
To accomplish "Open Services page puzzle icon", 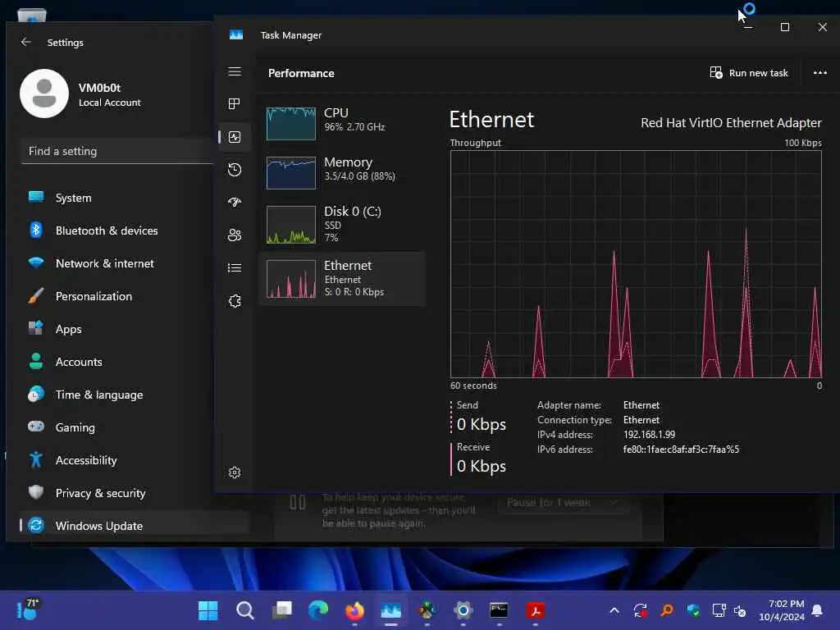I will (x=235, y=301).
